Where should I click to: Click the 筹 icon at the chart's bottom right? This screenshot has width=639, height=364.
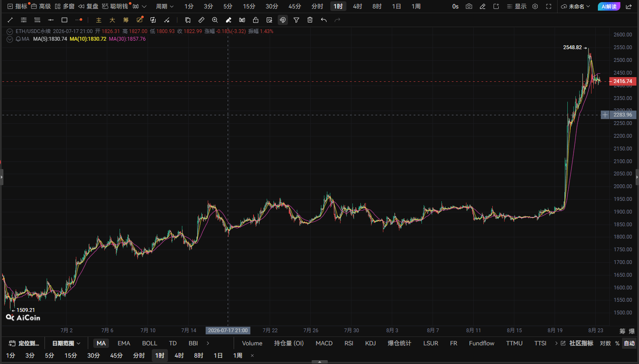click(x=622, y=331)
